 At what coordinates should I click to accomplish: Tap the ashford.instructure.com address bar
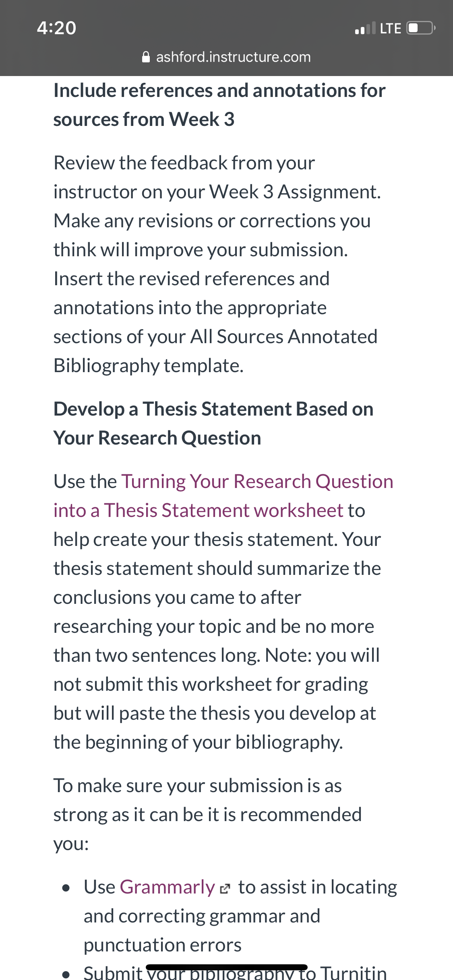(226, 57)
